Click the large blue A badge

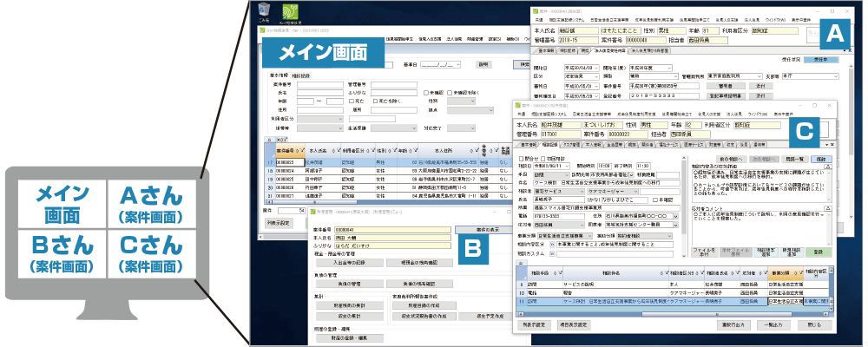pyautogui.click(x=833, y=35)
